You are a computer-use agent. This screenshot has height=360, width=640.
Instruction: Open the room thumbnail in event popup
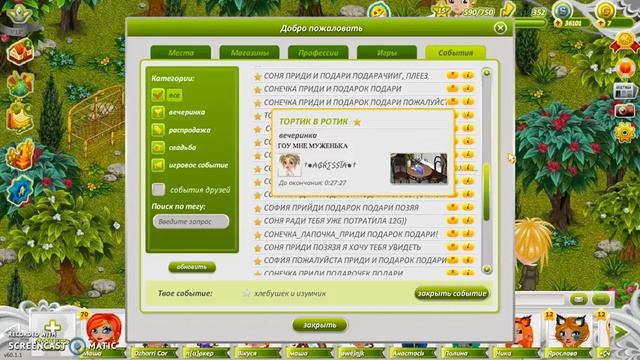point(419,168)
